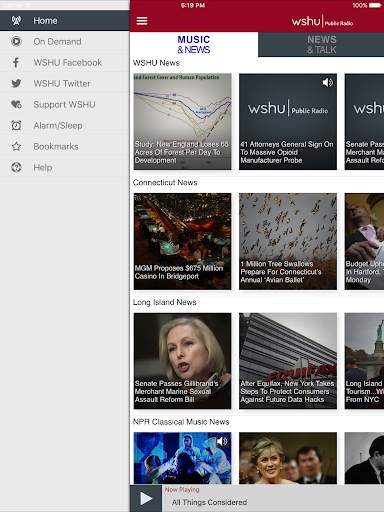384x512 pixels.
Task: Open New England forest loss story
Action: click(x=182, y=122)
